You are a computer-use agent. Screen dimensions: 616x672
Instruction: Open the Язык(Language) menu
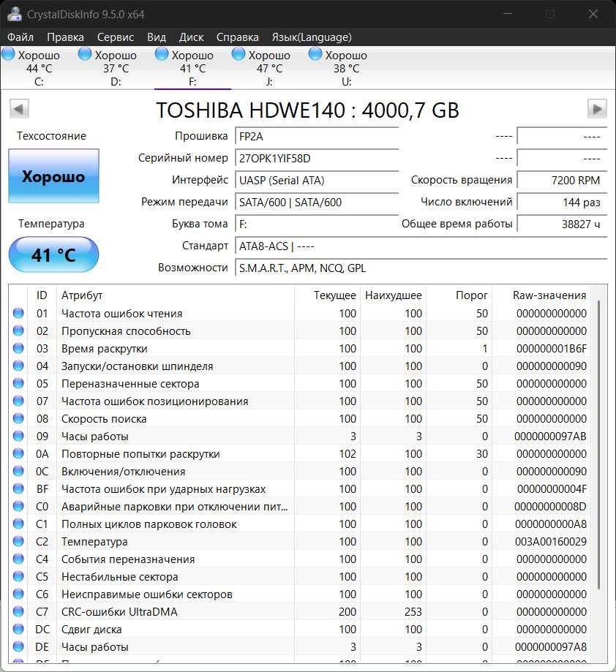point(312,37)
